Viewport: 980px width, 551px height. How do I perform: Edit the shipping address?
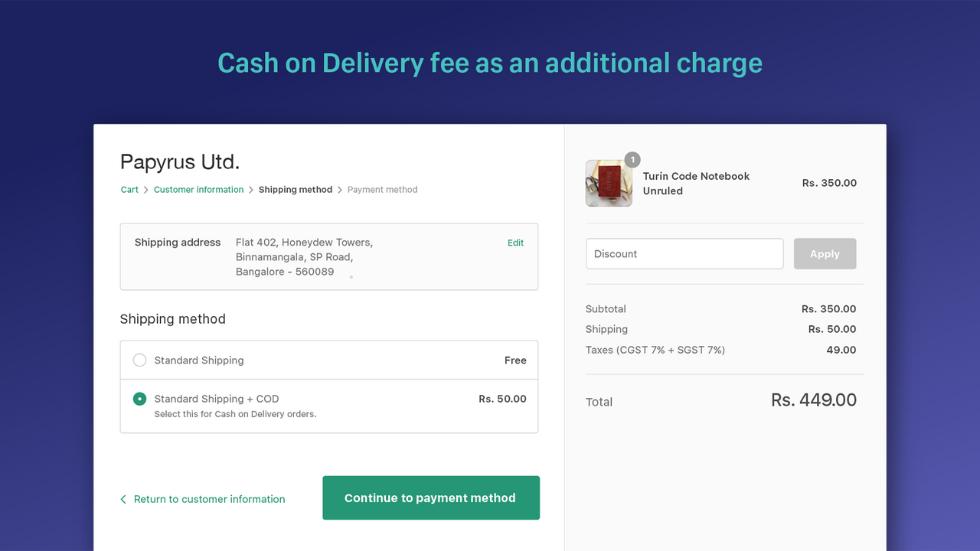pos(515,243)
